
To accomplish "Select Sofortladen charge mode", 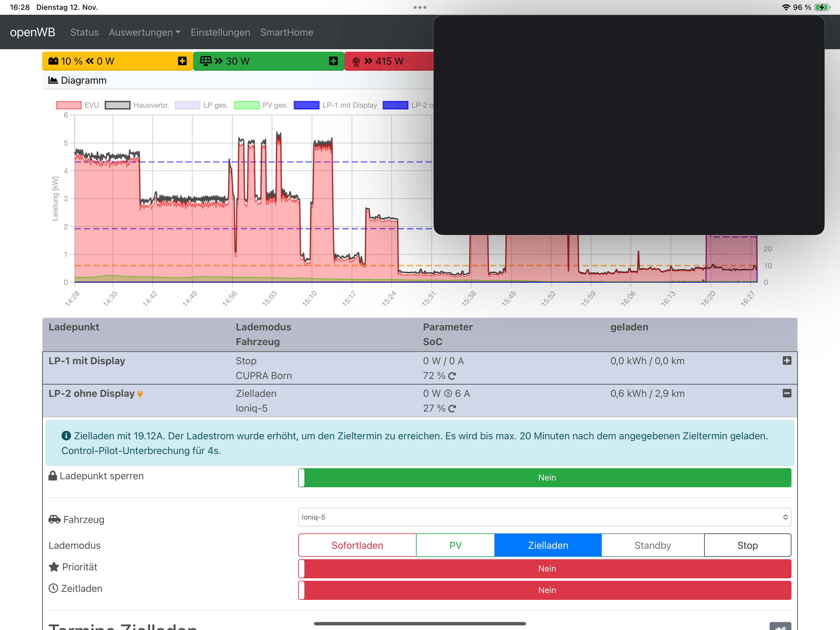I will click(x=357, y=545).
